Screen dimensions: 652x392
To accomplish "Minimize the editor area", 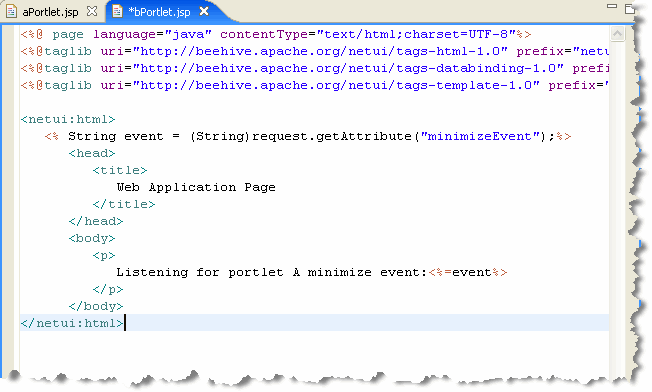I will point(612,6).
